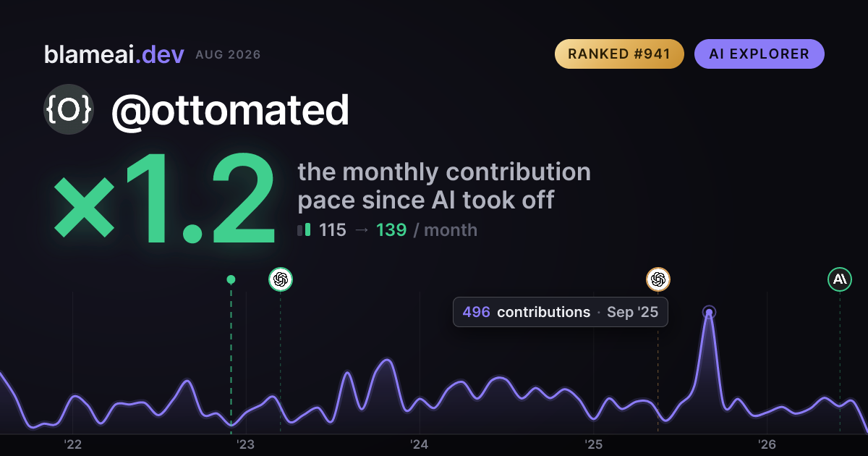Click the orange-ringed OpenAI logo marker
868x456 pixels.
pyautogui.click(x=658, y=279)
